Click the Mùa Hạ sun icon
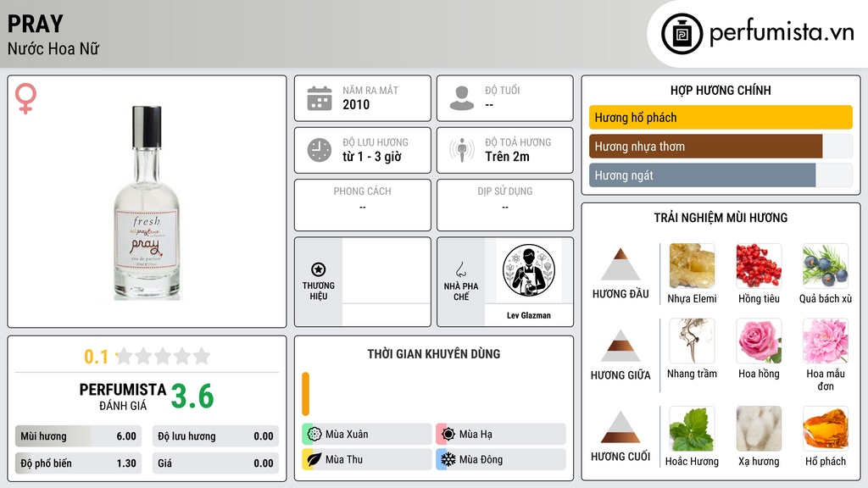This screenshot has width=868, height=488. pyautogui.click(x=448, y=434)
